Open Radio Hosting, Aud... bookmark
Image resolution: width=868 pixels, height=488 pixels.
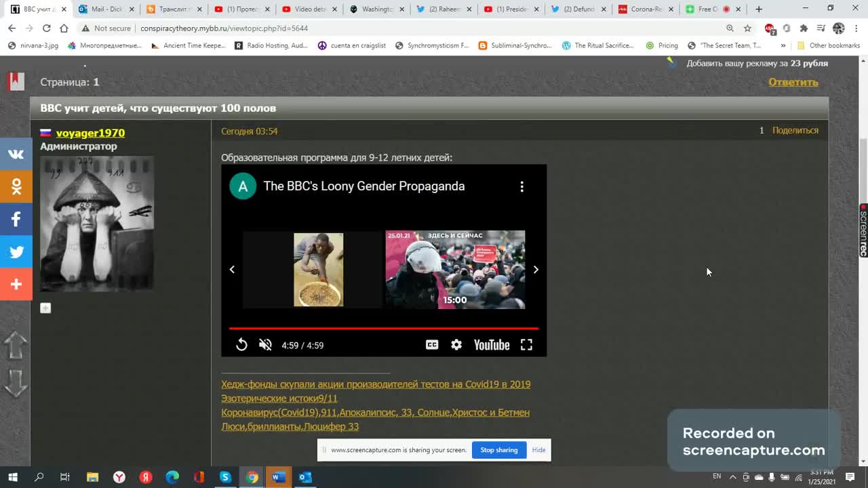click(x=271, y=45)
